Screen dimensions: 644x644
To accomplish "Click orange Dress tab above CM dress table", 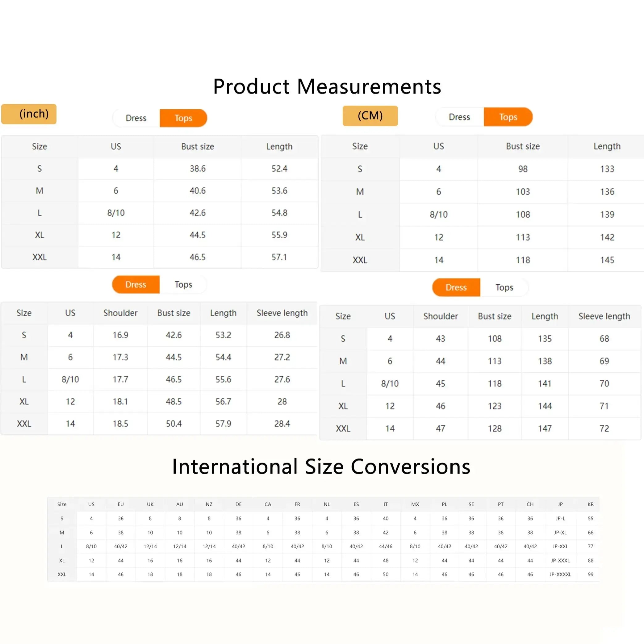I will (456, 287).
